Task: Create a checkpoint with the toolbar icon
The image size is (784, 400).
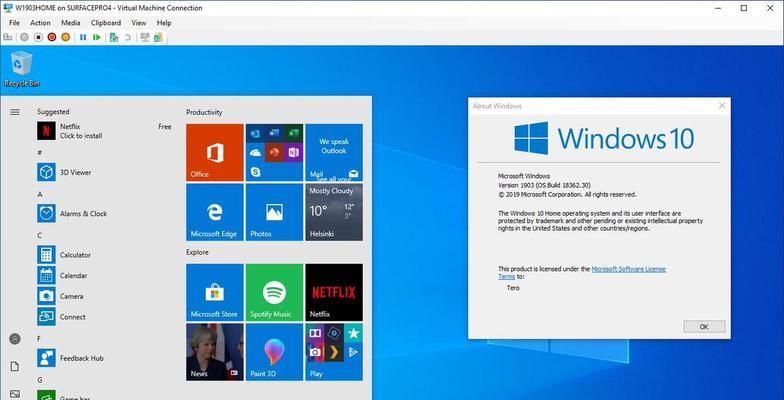Action: (x=114, y=37)
